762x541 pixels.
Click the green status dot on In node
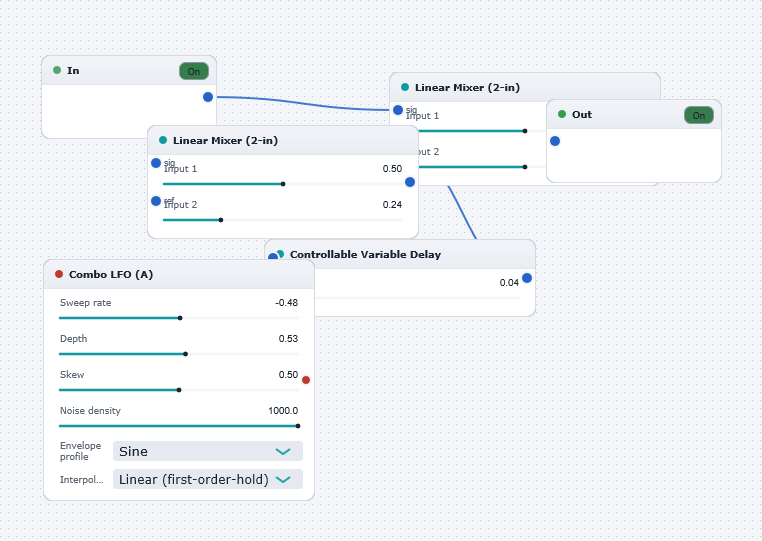57,70
